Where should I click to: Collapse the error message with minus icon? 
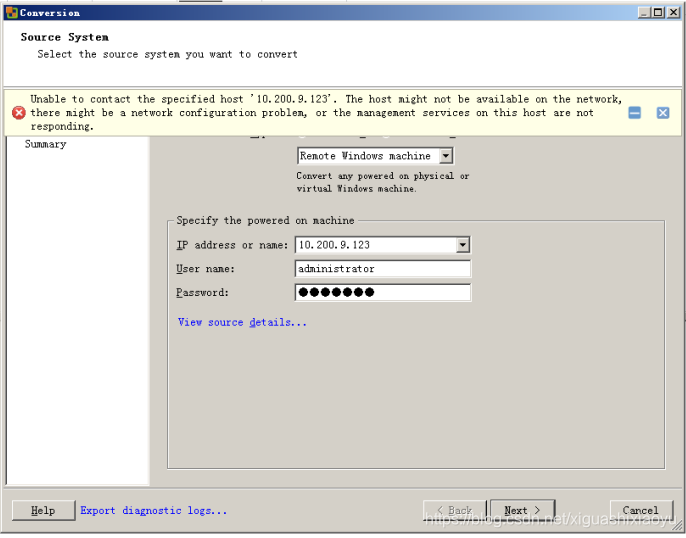click(x=634, y=113)
